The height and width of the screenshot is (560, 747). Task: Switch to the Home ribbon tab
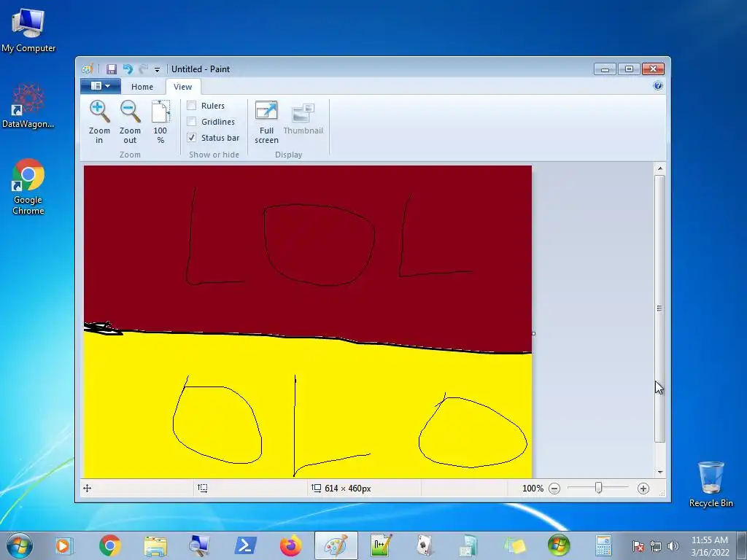coord(142,87)
